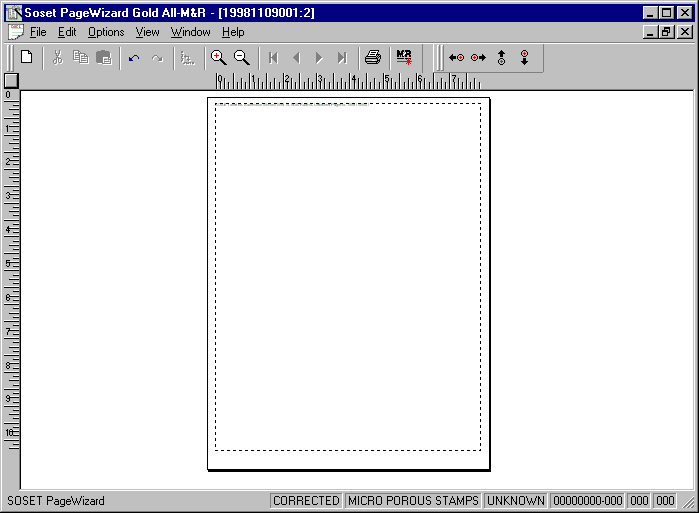Open the File menu
Screen dimensions: 699x513
[x=38, y=32]
